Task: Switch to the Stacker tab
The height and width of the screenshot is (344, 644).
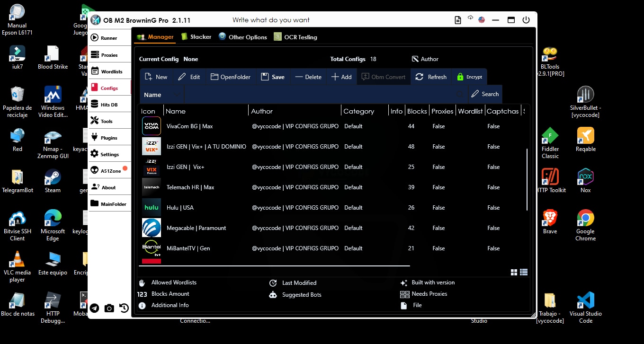Action: coord(196,37)
